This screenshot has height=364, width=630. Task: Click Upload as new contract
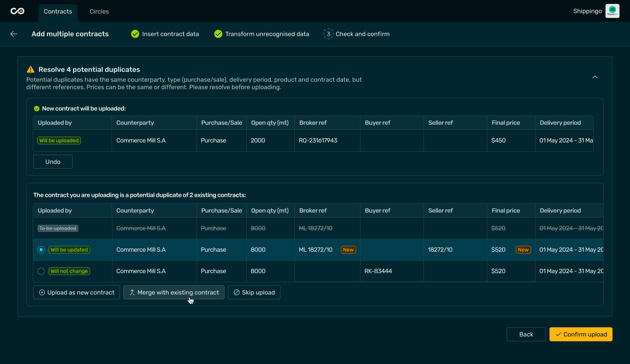[77, 292]
